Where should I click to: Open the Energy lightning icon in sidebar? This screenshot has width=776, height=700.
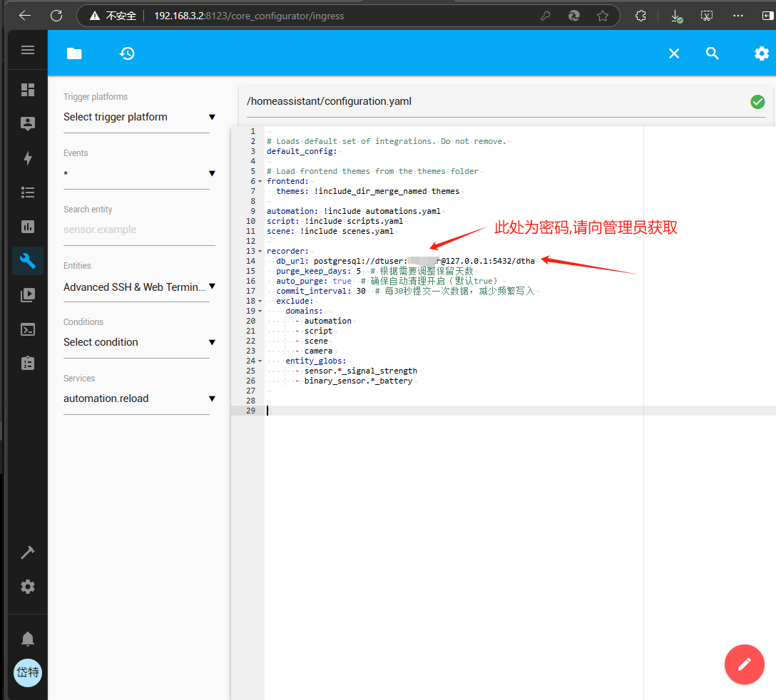(28, 158)
